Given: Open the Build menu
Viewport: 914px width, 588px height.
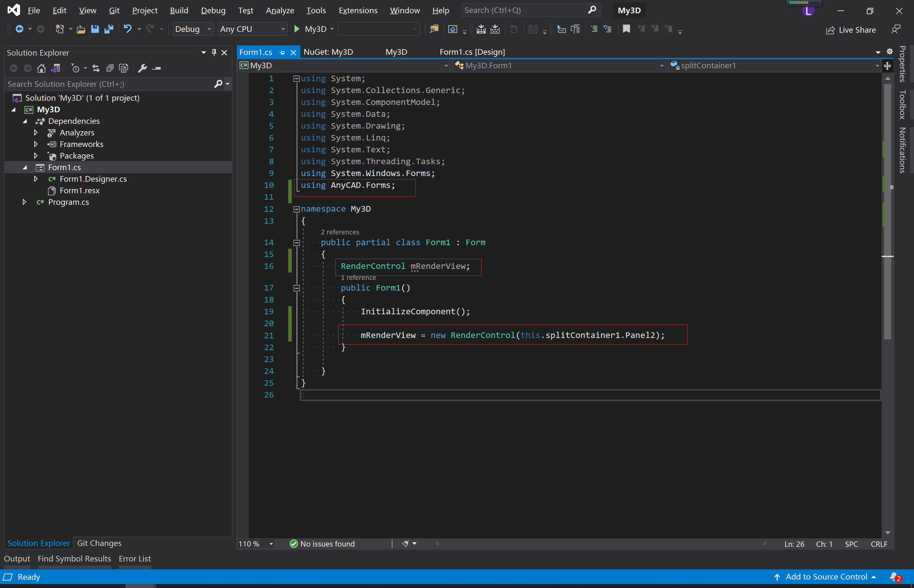Looking at the screenshot, I should coord(179,10).
